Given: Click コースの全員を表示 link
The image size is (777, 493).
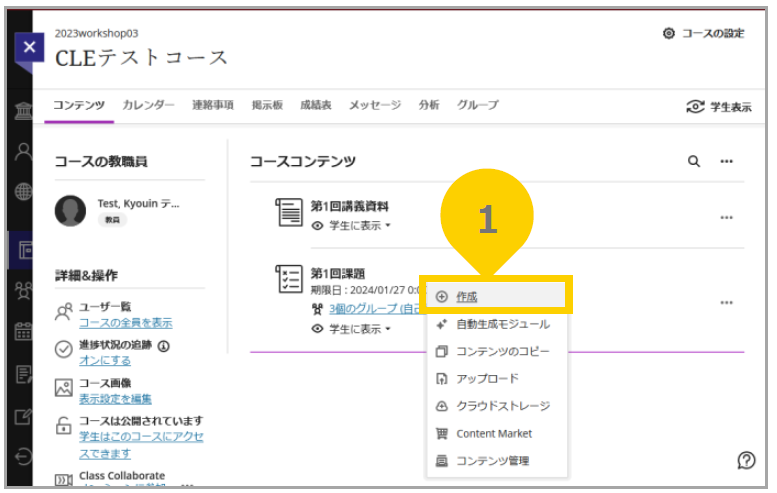Looking at the screenshot, I should [126, 323].
